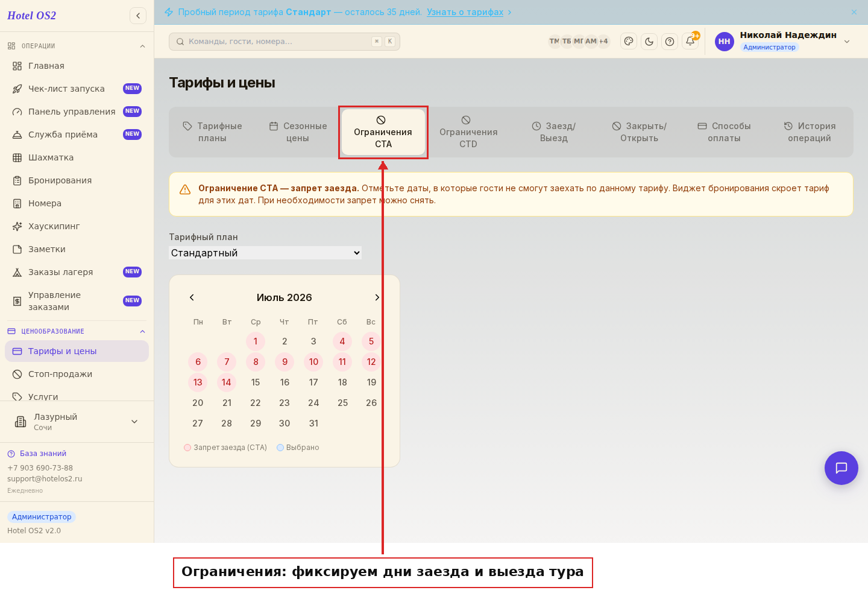Switch to Закрыть/Открыть tab
Screen dimensions: 868x602
(x=639, y=132)
